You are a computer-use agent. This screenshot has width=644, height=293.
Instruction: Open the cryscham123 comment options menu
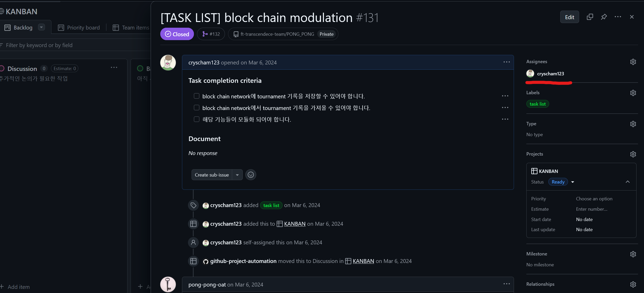[x=506, y=62]
